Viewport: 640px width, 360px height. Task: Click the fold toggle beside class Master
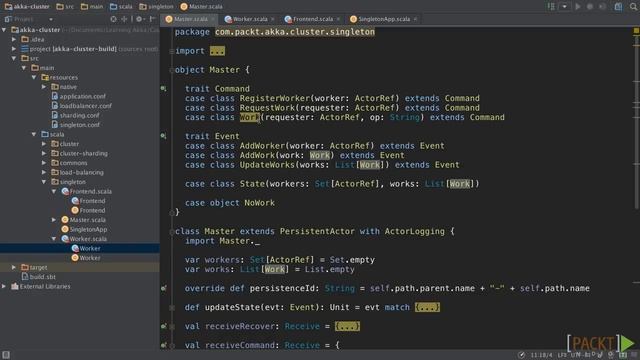(172, 231)
